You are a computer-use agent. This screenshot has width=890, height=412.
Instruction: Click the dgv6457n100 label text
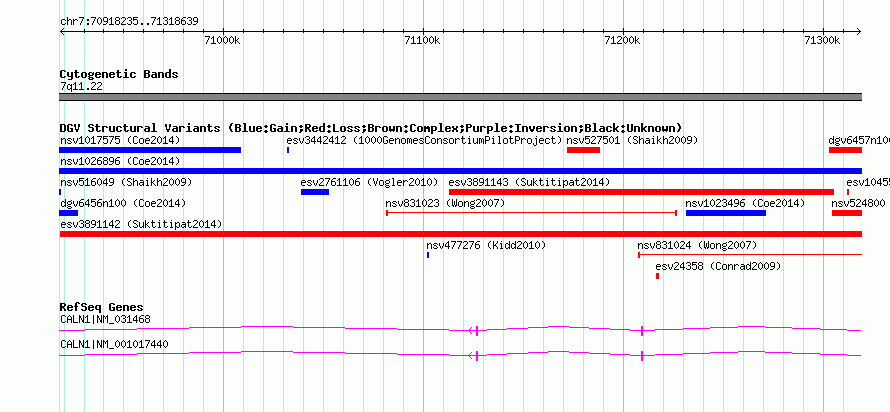click(x=859, y=140)
